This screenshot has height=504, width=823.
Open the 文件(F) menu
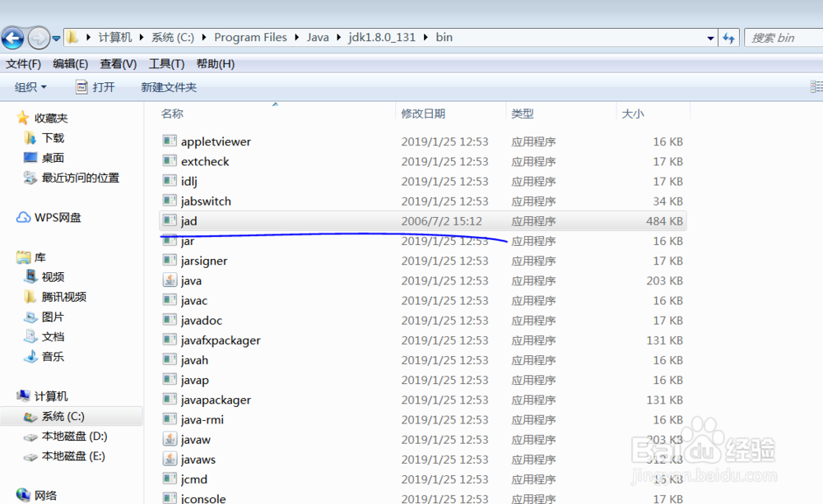pos(23,64)
